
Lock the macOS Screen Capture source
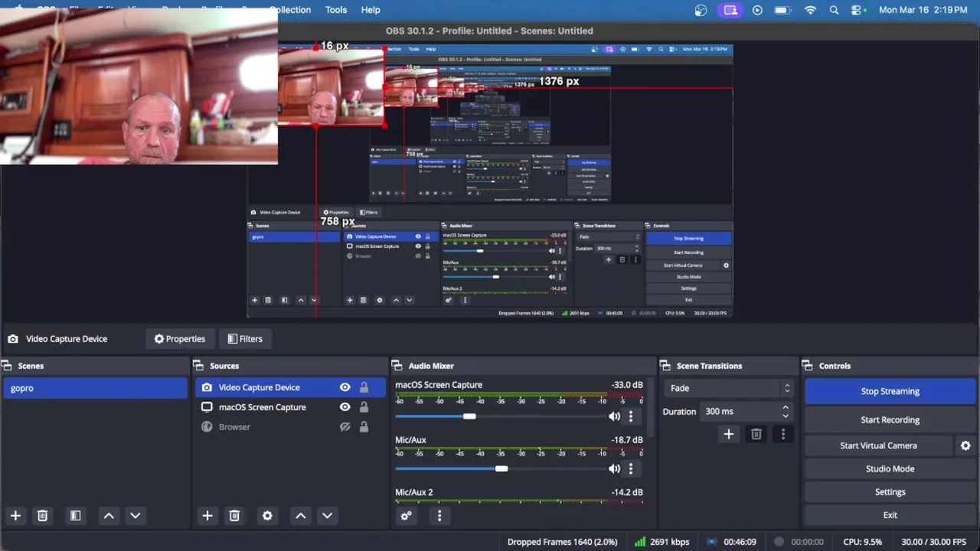pos(364,407)
